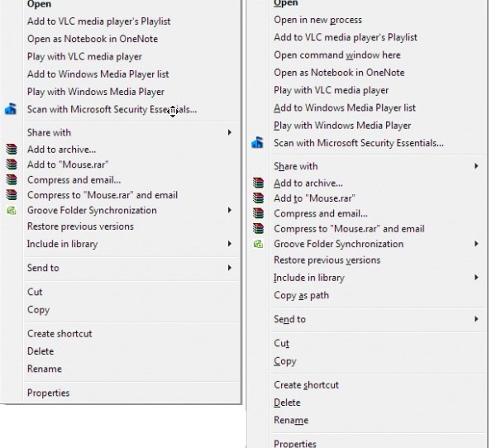The height and width of the screenshot is (448, 496).
Task: Click WinRAR icon beside "Compress to Mouse.rar and email" in left menu
Action: 11,195
